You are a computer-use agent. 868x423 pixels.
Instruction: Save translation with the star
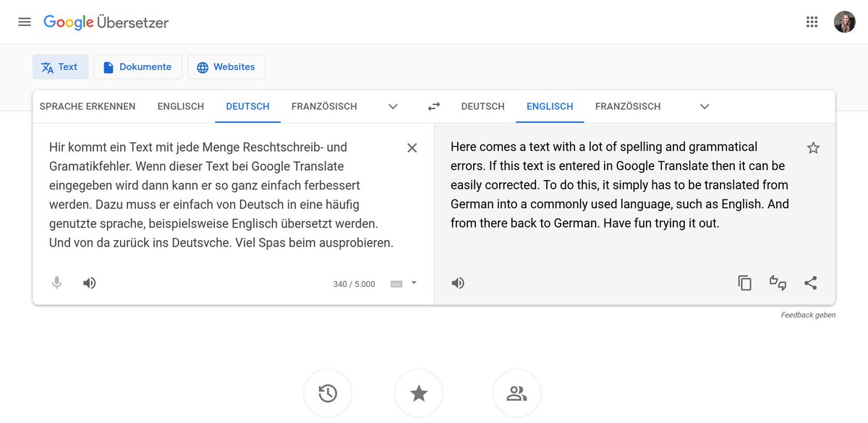click(813, 148)
